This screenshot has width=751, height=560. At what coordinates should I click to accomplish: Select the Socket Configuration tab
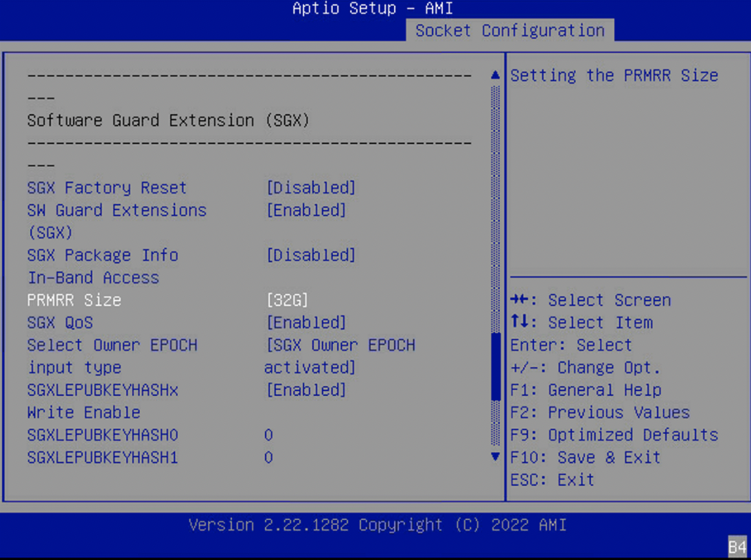click(509, 31)
